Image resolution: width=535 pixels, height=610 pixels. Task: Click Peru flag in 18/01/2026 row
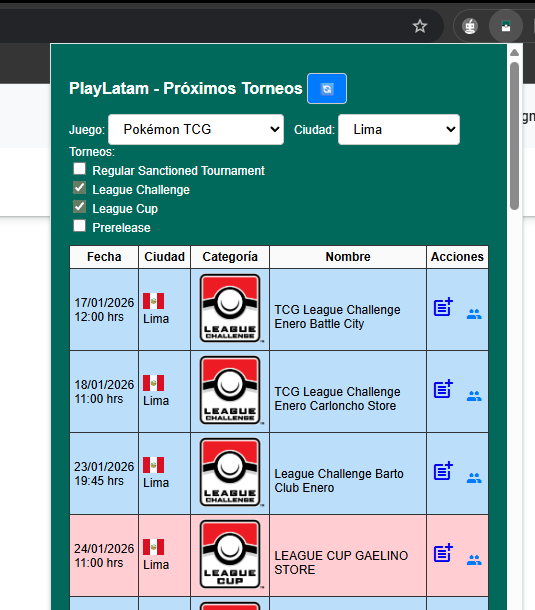(x=153, y=383)
